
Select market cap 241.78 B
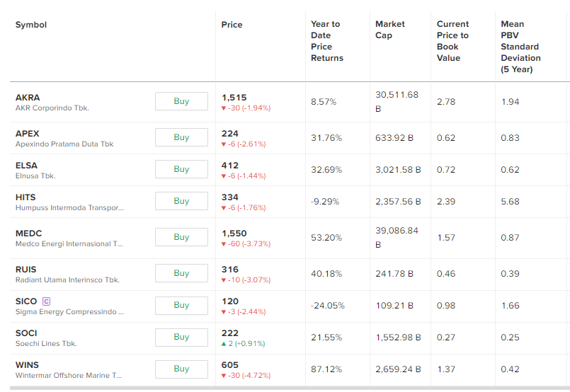click(x=394, y=274)
